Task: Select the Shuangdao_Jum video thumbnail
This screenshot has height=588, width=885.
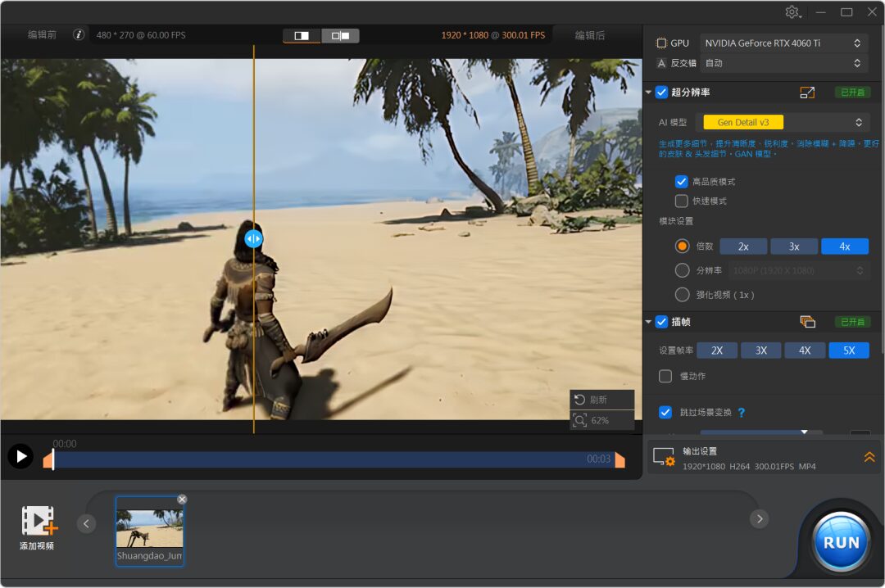Action: click(150, 531)
